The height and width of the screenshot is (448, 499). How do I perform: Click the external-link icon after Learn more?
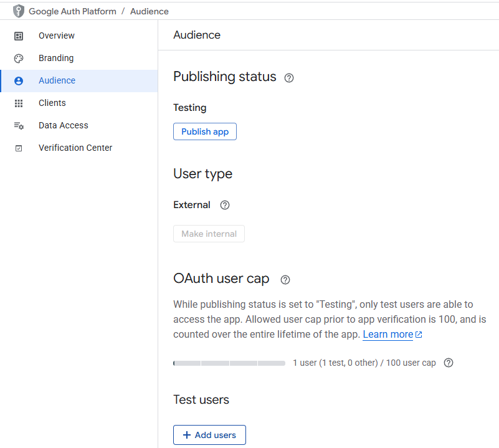(x=419, y=335)
